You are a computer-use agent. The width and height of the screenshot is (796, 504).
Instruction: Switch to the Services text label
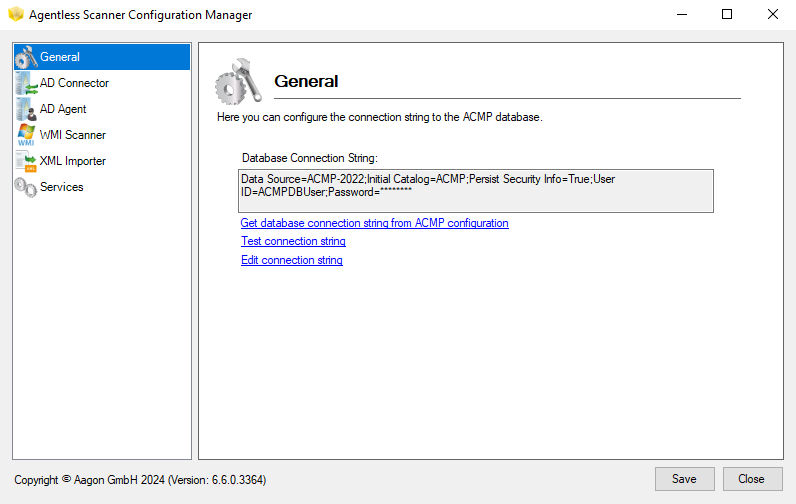pyautogui.click(x=61, y=187)
